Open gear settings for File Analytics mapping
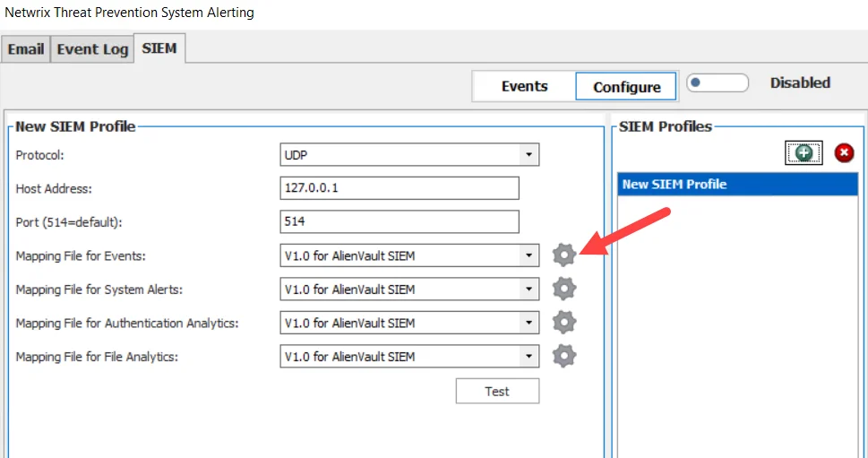Screen dimensions: 868x458 tap(564, 356)
